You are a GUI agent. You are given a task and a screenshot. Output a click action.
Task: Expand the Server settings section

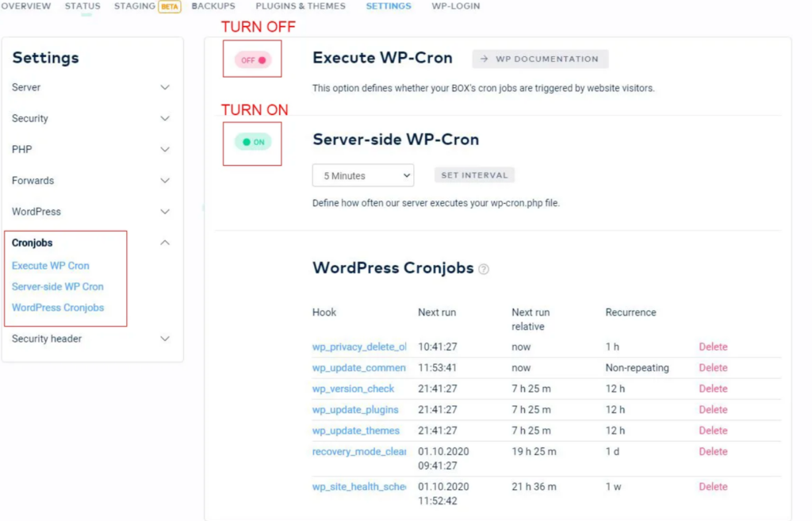click(90, 87)
